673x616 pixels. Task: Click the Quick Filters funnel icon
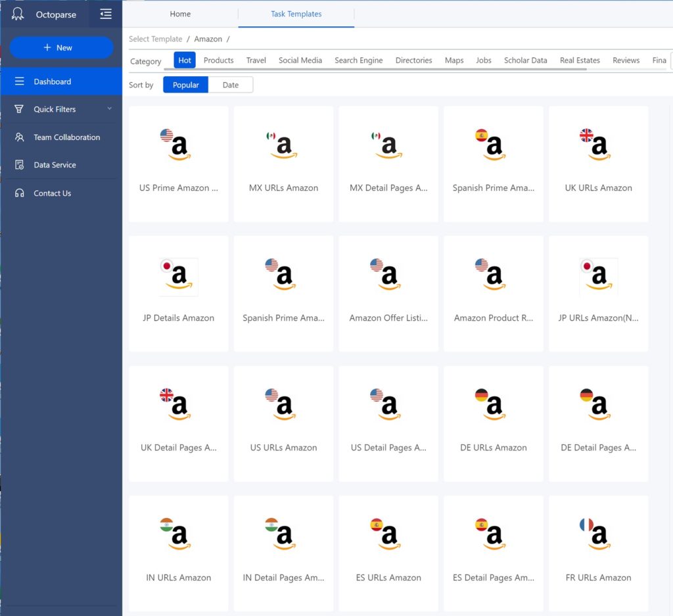point(19,109)
